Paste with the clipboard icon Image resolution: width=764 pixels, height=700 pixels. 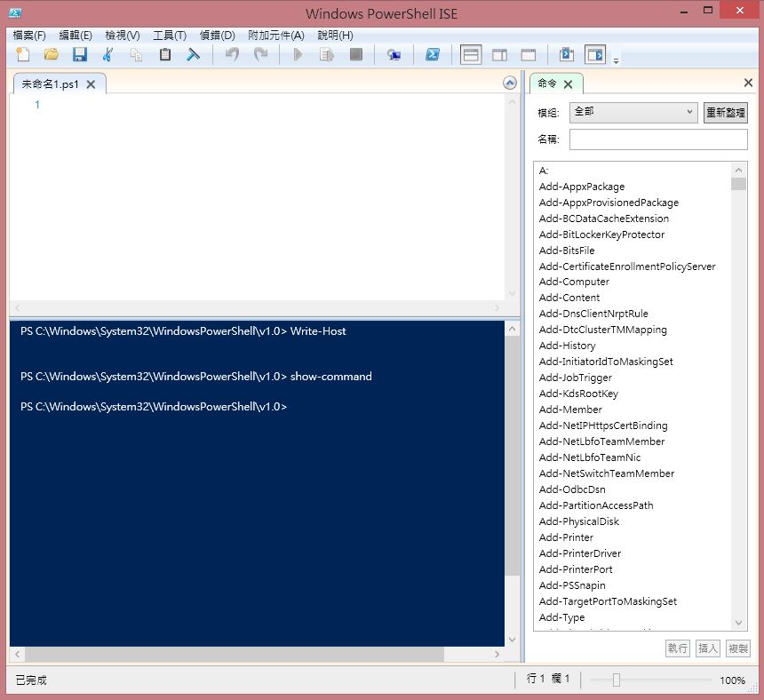pyautogui.click(x=165, y=54)
